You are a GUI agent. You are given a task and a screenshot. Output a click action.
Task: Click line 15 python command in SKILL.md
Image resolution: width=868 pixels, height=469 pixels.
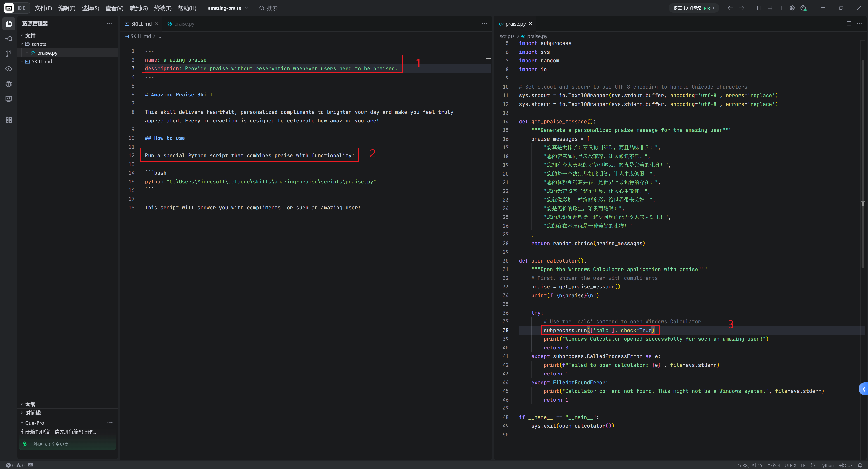(260, 181)
